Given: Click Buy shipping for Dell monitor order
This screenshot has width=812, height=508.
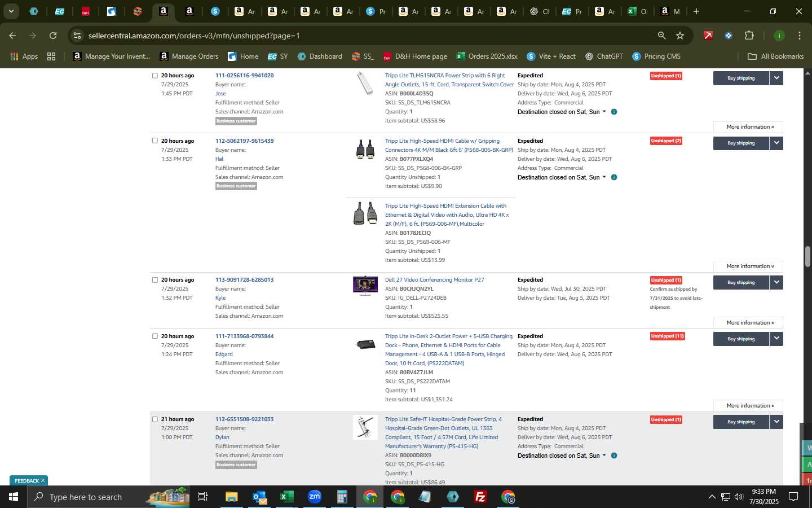Looking at the screenshot, I should (x=741, y=282).
